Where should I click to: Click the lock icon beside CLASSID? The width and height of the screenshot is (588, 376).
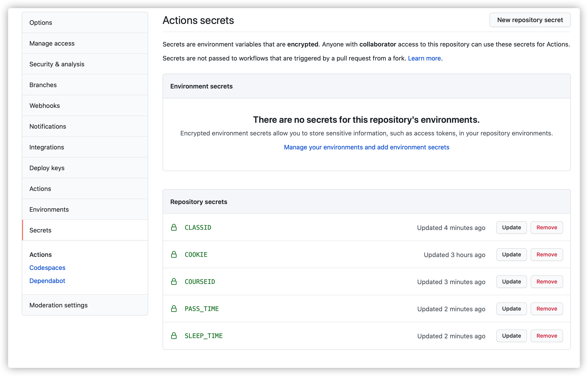174,227
